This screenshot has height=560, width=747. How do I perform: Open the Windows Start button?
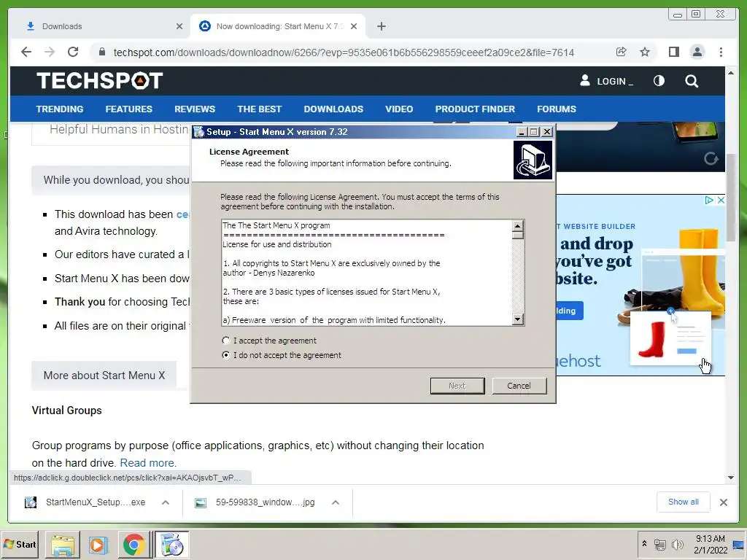(x=20, y=544)
